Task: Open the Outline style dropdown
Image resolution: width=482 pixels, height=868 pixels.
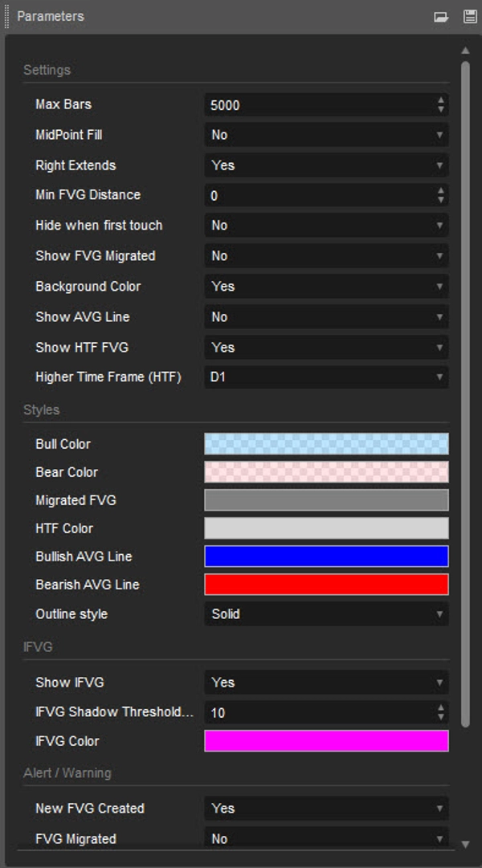Action: (326, 614)
